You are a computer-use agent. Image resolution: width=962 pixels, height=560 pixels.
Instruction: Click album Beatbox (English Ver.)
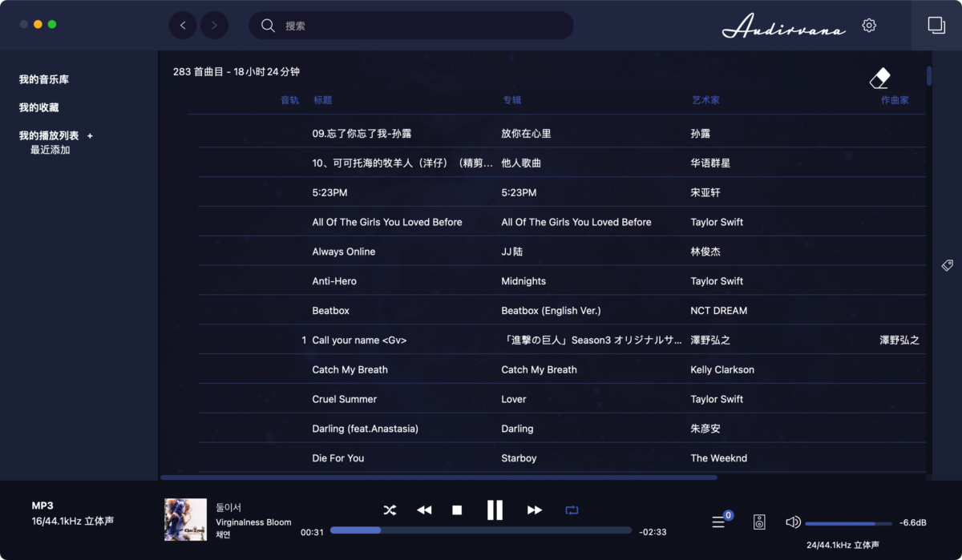551,311
